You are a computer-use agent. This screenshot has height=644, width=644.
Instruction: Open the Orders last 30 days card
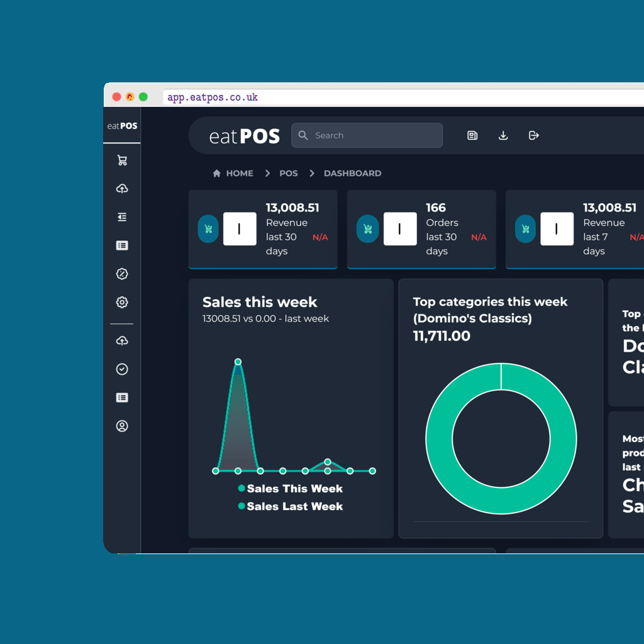pyautogui.click(x=421, y=230)
